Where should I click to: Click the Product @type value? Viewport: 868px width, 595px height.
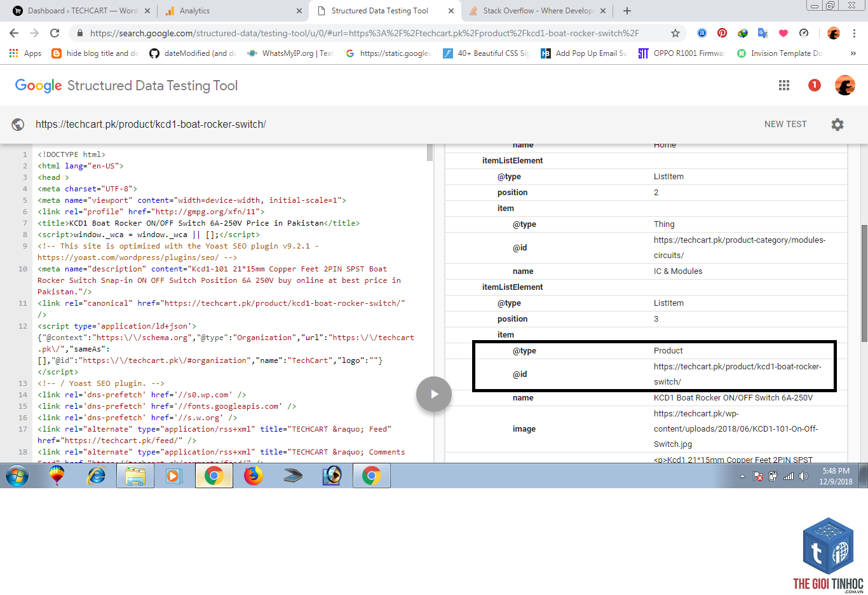[668, 351]
